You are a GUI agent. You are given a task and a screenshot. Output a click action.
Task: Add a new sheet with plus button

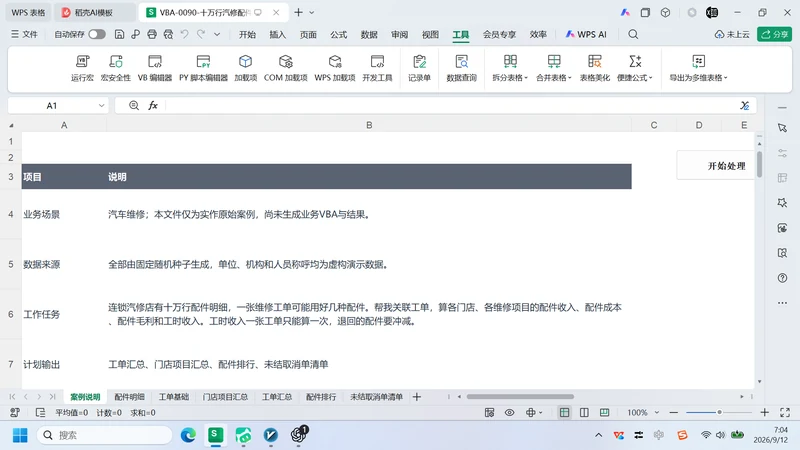click(x=417, y=396)
